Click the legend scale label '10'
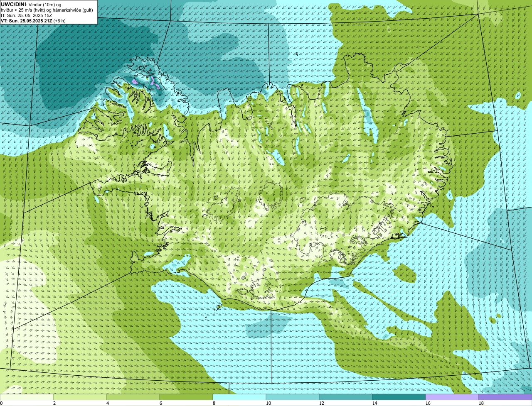Image resolution: width=532 pixels, height=406 pixels. (268, 403)
